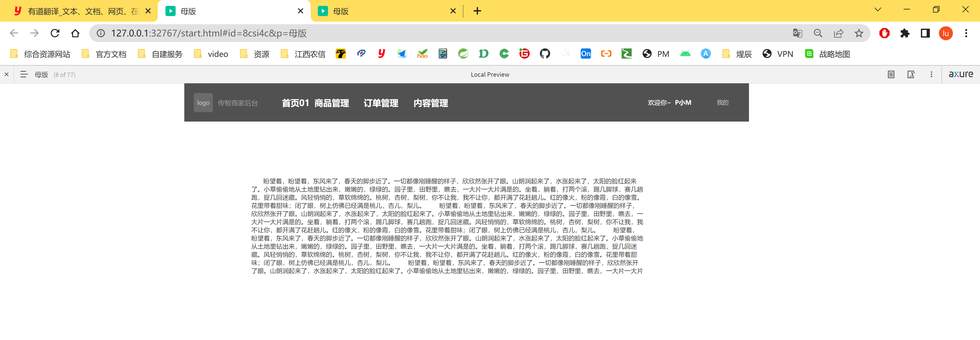Close the Axure preview toolbar

point(6,74)
